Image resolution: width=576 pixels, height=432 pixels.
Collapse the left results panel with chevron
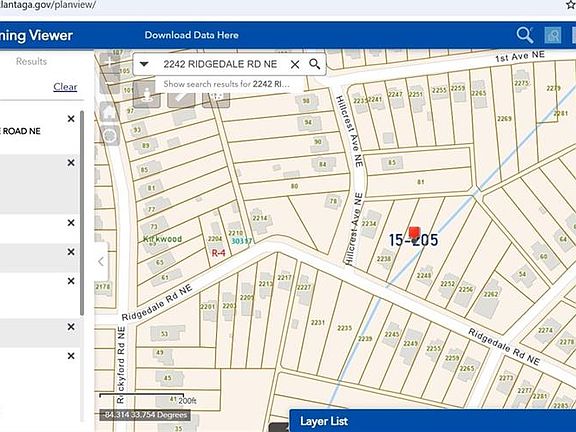click(x=101, y=262)
